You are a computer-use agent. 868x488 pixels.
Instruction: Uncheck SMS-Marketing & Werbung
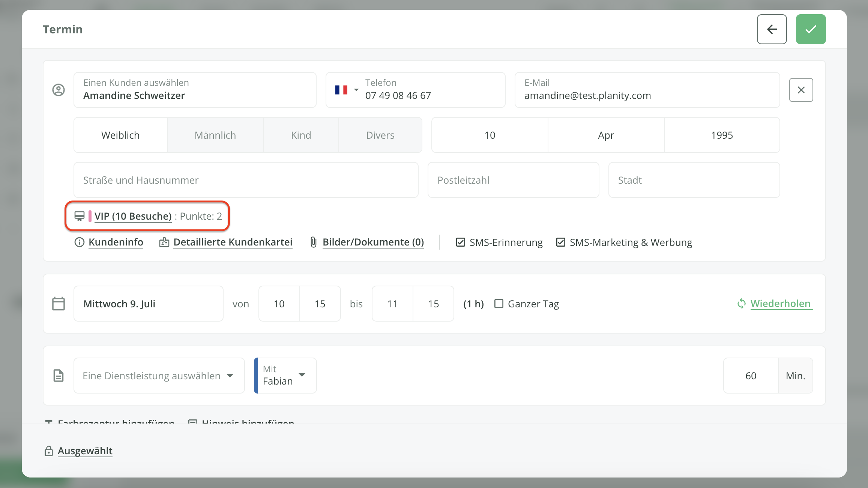point(560,242)
